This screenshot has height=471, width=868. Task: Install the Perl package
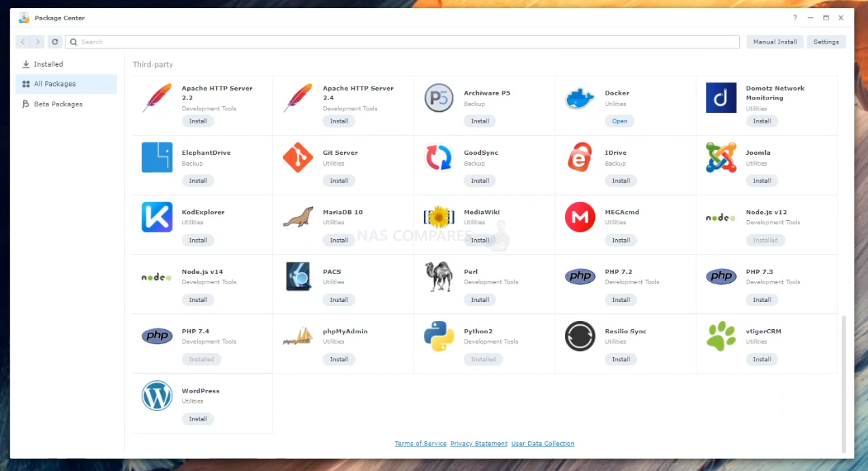(x=480, y=300)
